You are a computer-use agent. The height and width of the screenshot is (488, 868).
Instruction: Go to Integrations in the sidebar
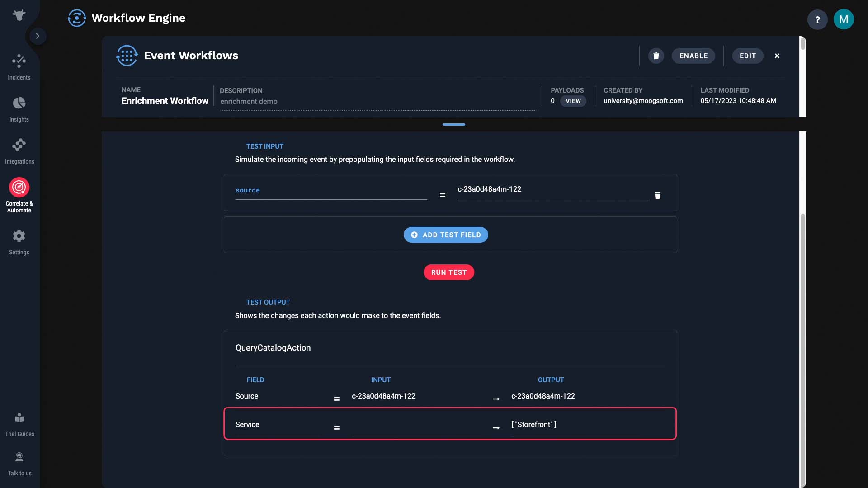pyautogui.click(x=19, y=151)
